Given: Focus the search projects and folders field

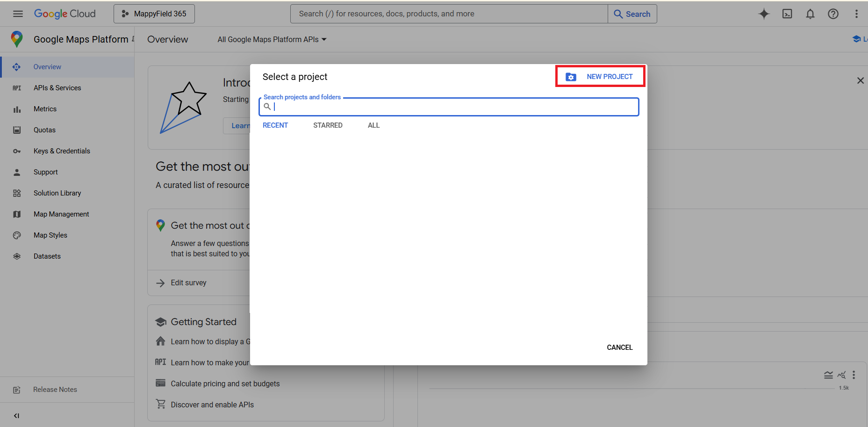Looking at the screenshot, I should point(453,107).
